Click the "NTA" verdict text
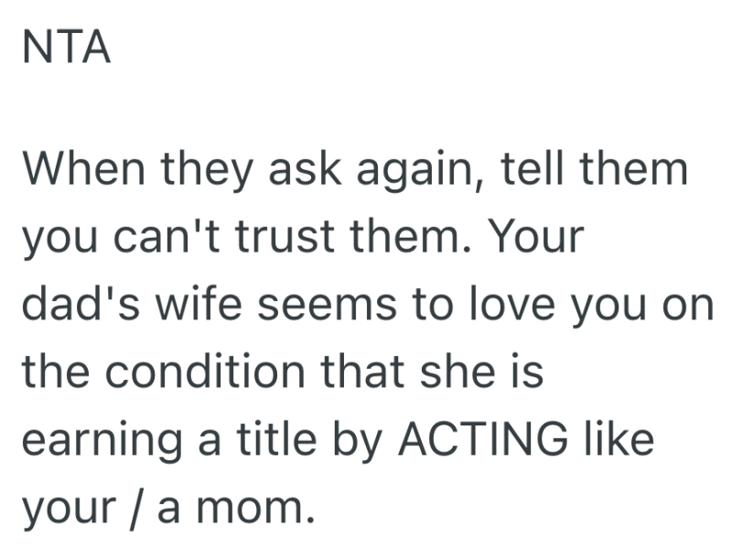The image size is (732, 560). coord(66,48)
